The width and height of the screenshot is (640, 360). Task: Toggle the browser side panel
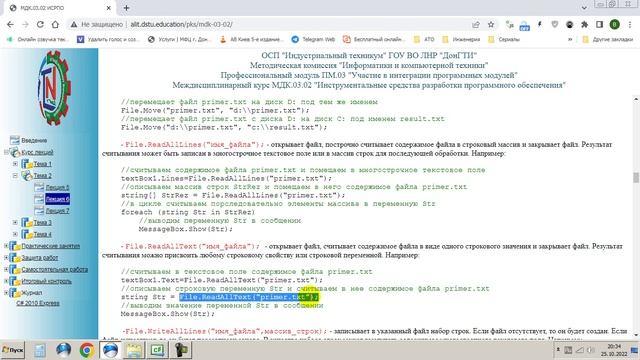coord(599,24)
